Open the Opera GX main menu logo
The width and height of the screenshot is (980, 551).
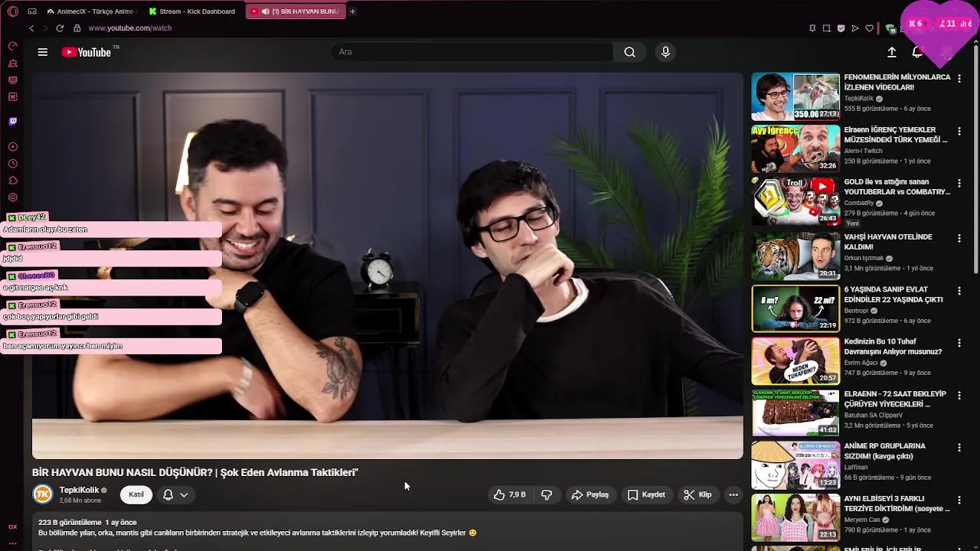pyautogui.click(x=12, y=11)
